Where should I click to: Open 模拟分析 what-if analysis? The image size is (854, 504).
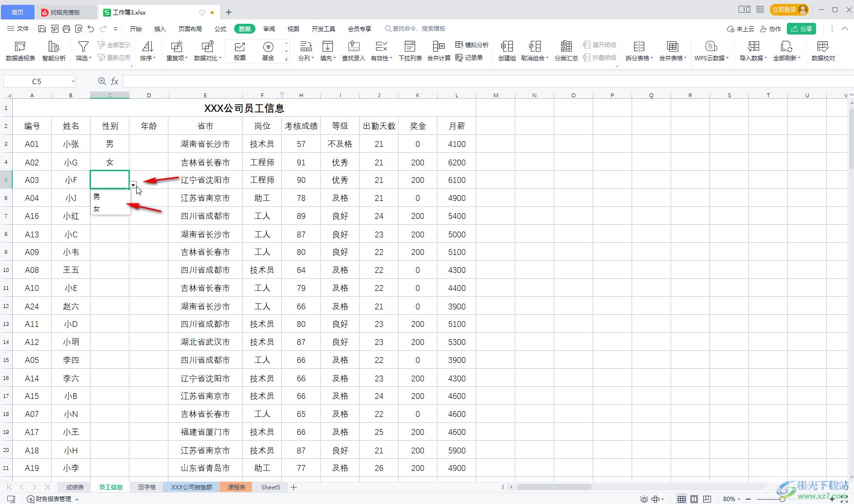[x=472, y=45]
